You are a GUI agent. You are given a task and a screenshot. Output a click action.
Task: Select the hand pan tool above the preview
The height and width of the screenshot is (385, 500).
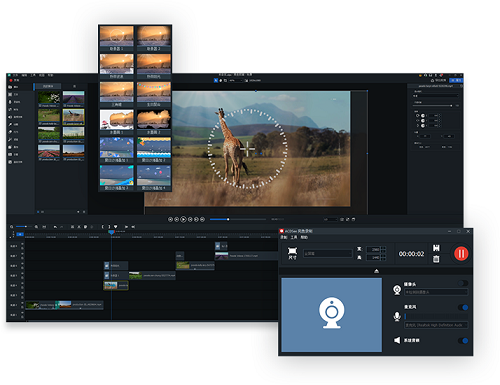point(220,80)
